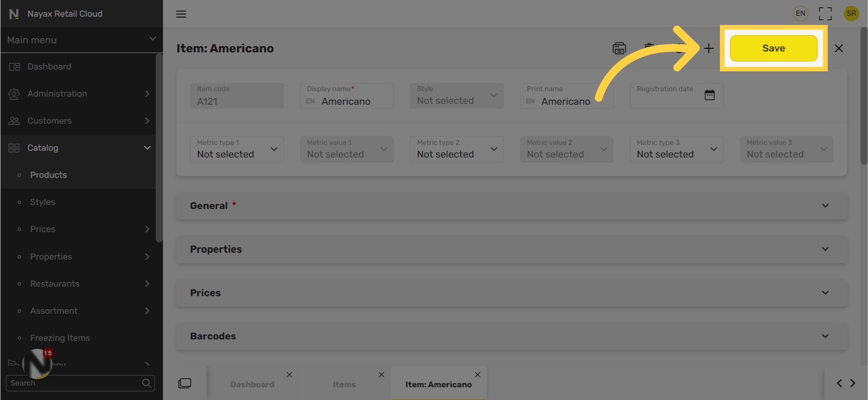Open the Metric type 1 dropdown
The height and width of the screenshot is (400, 868).
[237, 149]
